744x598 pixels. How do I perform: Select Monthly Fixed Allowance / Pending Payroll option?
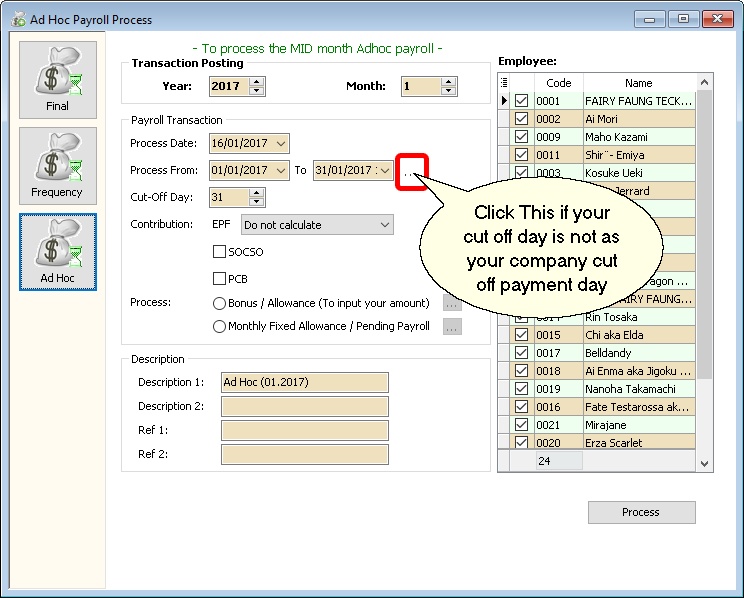pyautogui.click(x=219, y=326)
